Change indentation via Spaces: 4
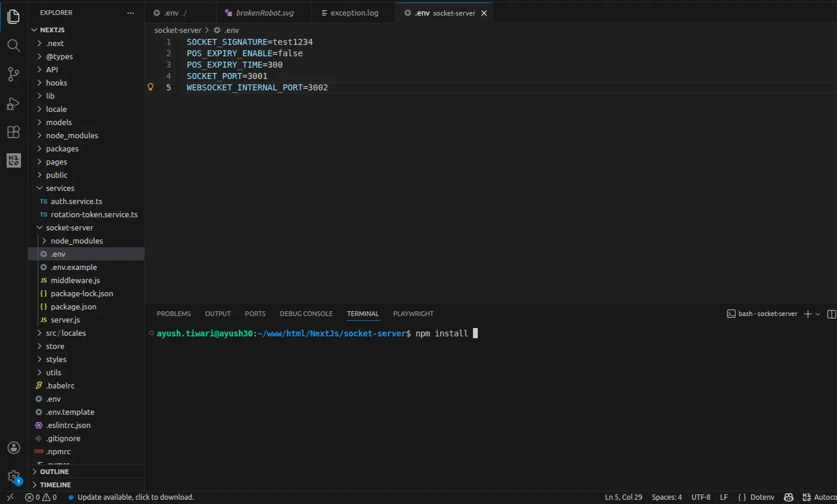 [667, 497]
